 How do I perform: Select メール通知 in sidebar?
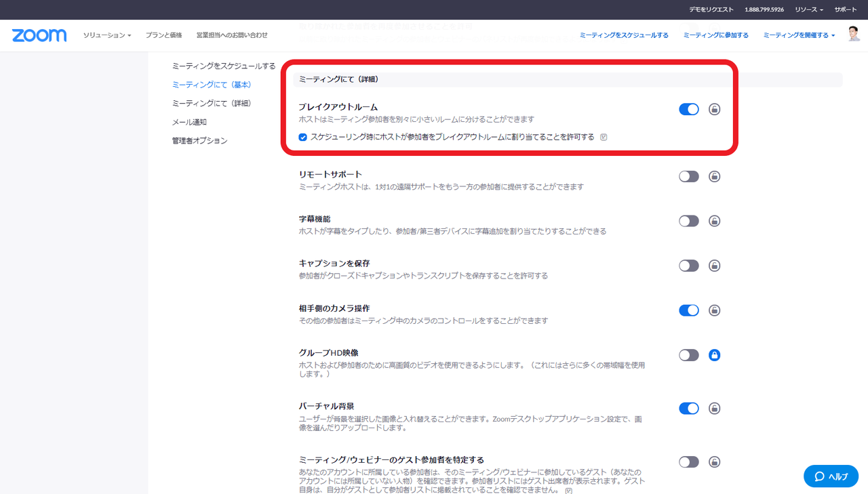tap(189, 122)
